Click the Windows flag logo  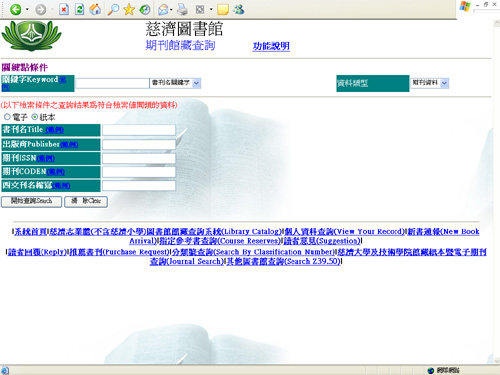465,6
